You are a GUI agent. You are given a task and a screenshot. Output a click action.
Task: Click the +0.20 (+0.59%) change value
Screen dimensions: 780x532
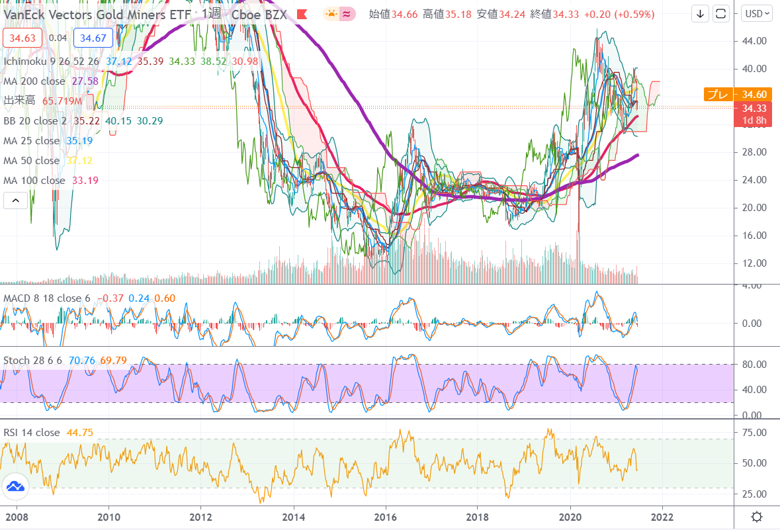(619, 15)
